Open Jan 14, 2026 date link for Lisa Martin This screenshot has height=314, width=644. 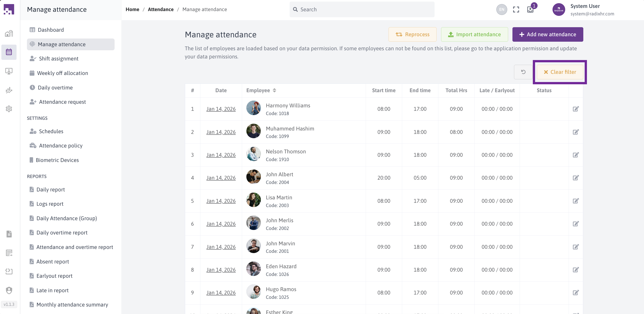tap(221, 201)
